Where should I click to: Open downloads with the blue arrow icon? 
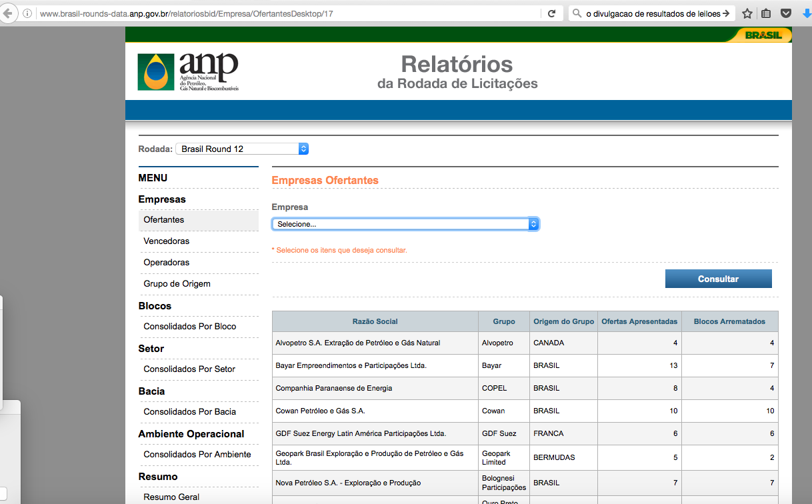click(x=806, y=13)
